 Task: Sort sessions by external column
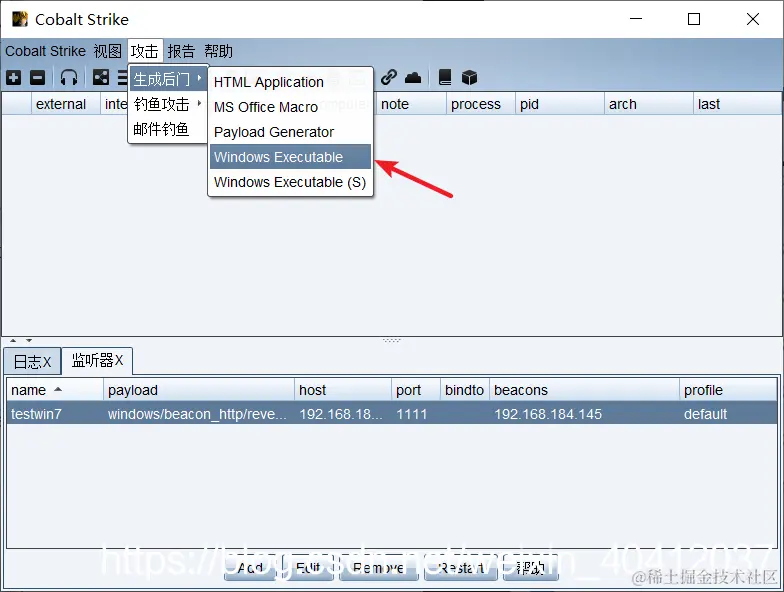66,104
